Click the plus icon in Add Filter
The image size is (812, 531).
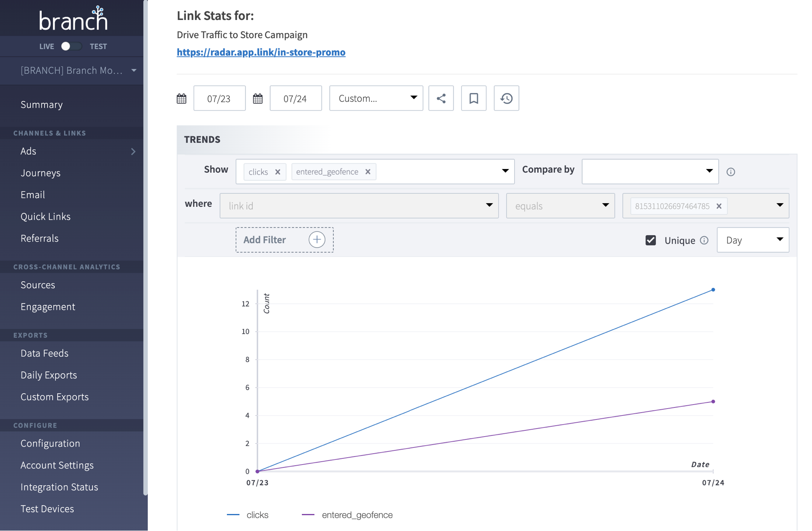point(316,240)
